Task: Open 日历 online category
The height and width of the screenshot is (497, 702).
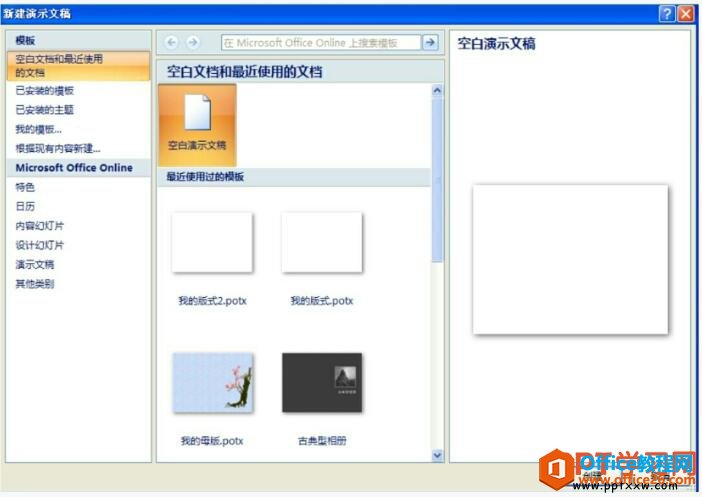Action: (x=25, y=206)
